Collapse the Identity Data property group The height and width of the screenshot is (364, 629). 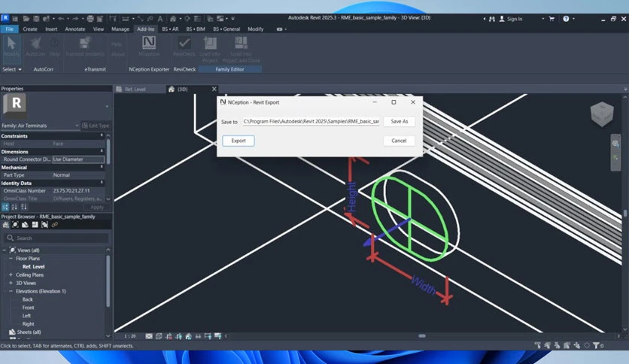[102, 183]
